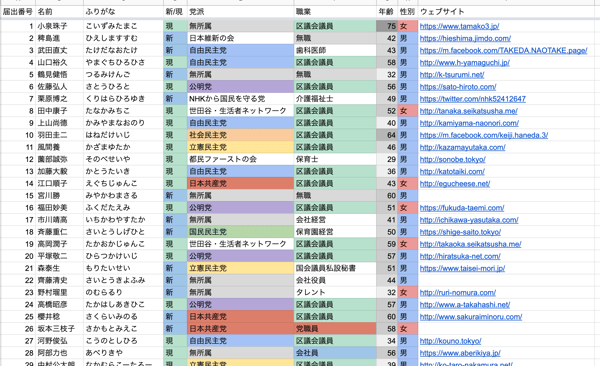Select the name cell 坂本三枝子

[60, 329]
